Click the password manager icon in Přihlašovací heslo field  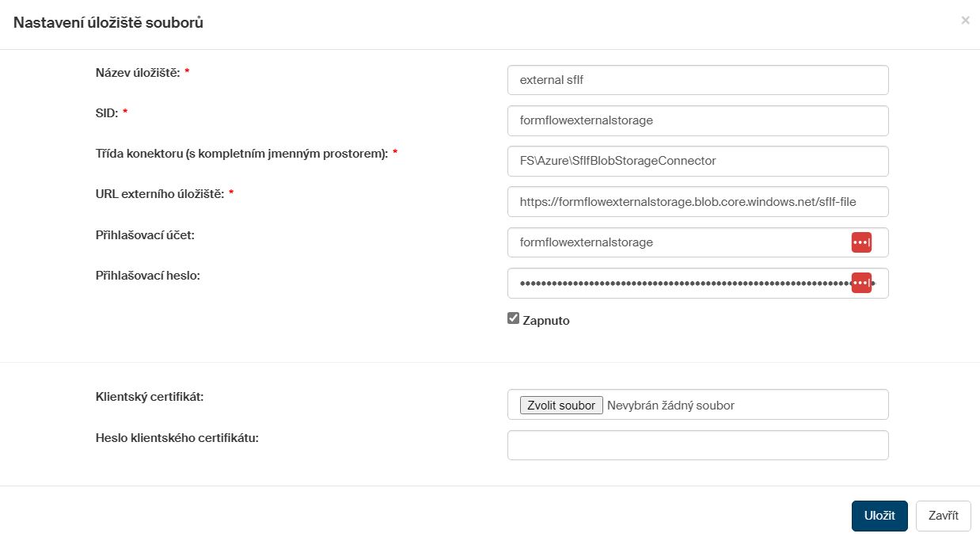coord(861,283)
